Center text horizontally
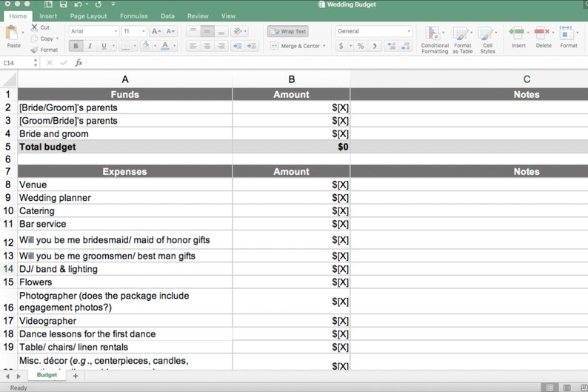The width and height of the screenshot is (588, 392). (207, 46)
